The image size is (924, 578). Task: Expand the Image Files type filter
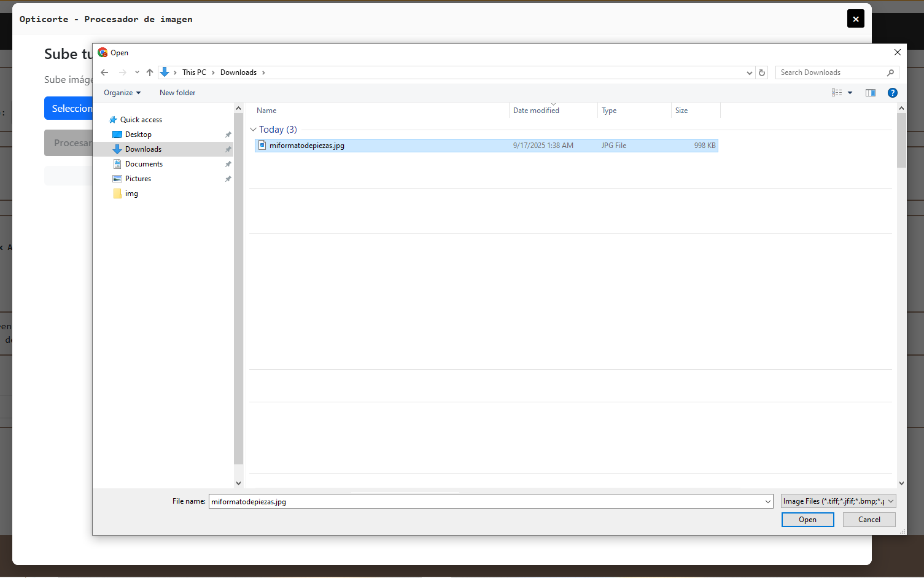(x=838, y=501)
